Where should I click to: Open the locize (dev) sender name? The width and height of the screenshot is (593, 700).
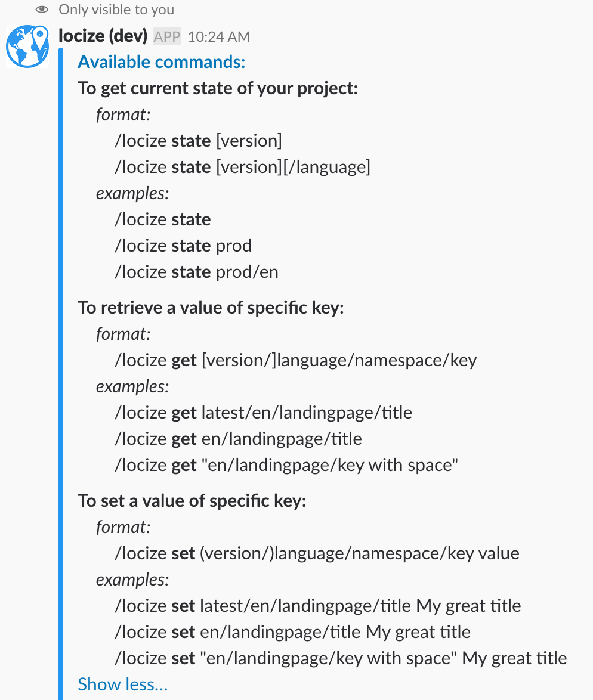[103, 36]
